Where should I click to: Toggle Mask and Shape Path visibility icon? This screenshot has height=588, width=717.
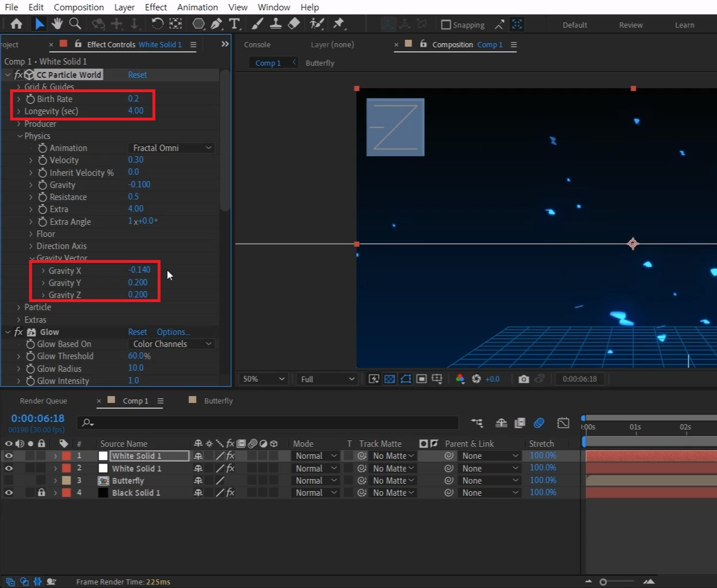(406, 379)
